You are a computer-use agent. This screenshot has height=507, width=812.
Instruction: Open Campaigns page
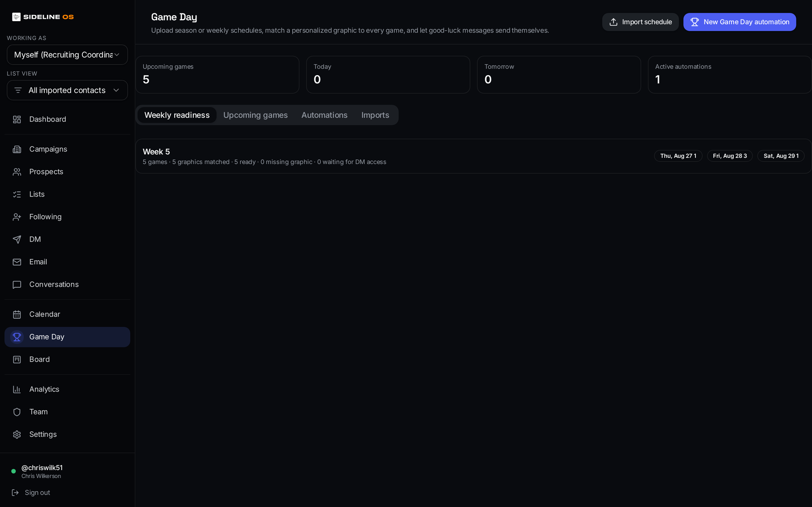[x=67, y=149]
